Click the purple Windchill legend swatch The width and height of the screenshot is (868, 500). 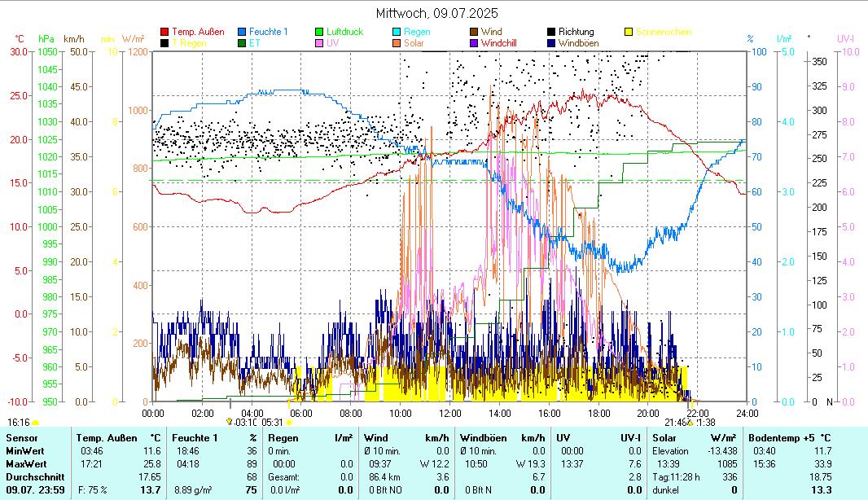(474, 43)
